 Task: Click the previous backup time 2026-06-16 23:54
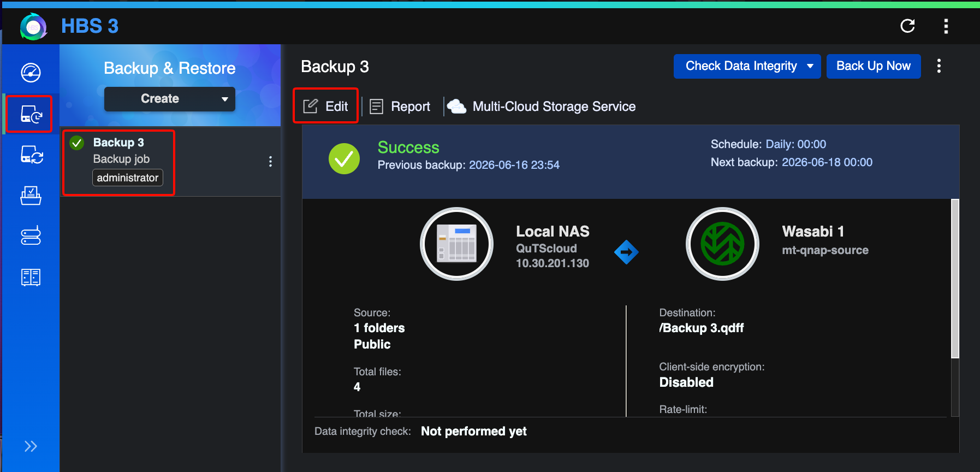pos(514,165)
